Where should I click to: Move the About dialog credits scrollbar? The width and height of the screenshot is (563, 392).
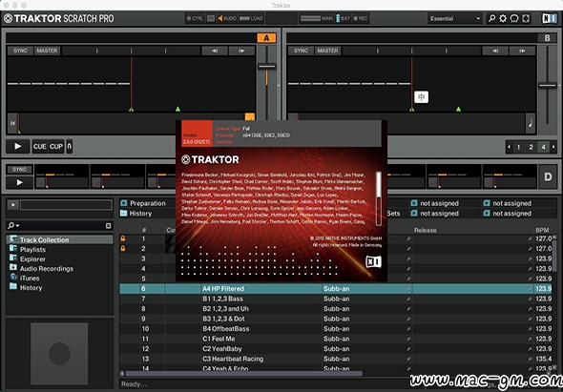click(379, 185)
